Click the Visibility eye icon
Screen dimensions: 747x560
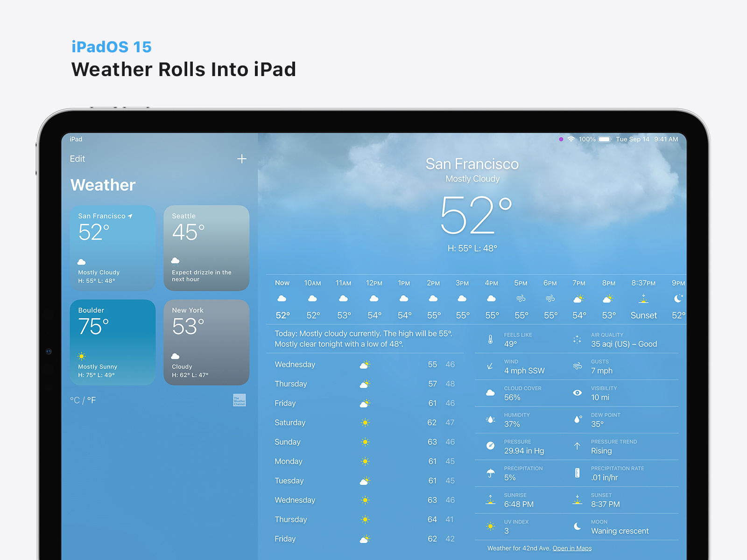point(577,392)
